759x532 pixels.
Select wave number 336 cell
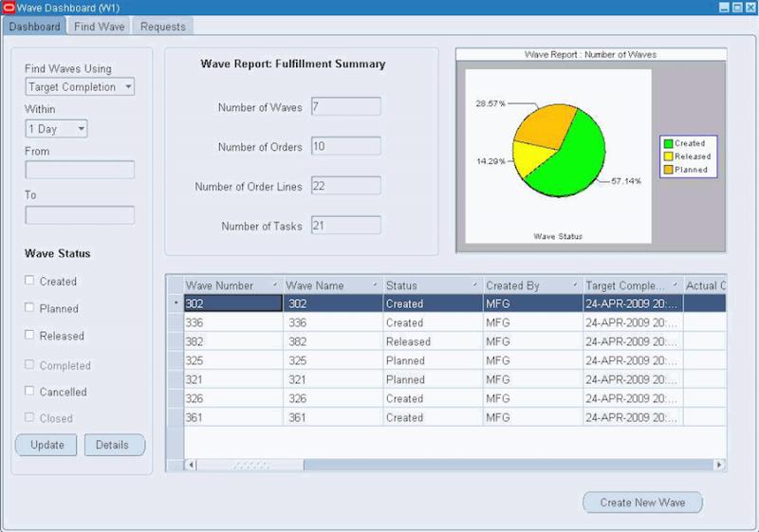pyautogui.click(x=233, y=322)
